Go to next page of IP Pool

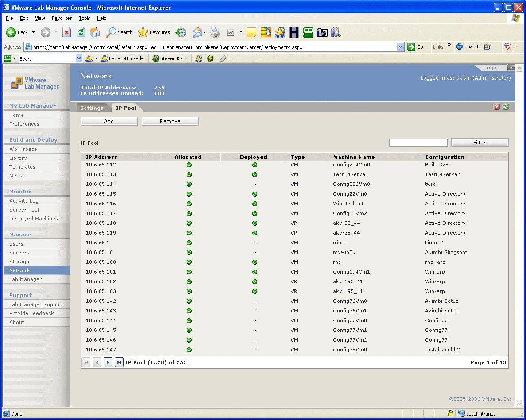click(108, 362)
